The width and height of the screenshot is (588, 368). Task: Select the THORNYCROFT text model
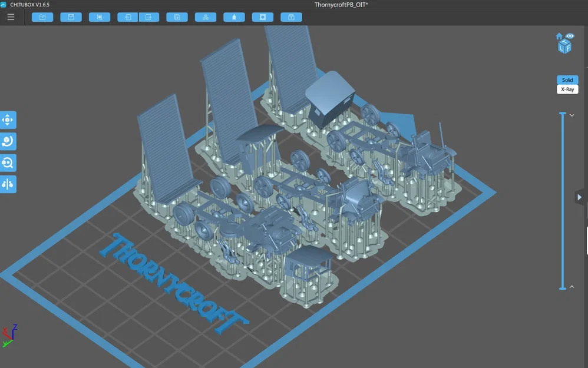pos(173,284)
